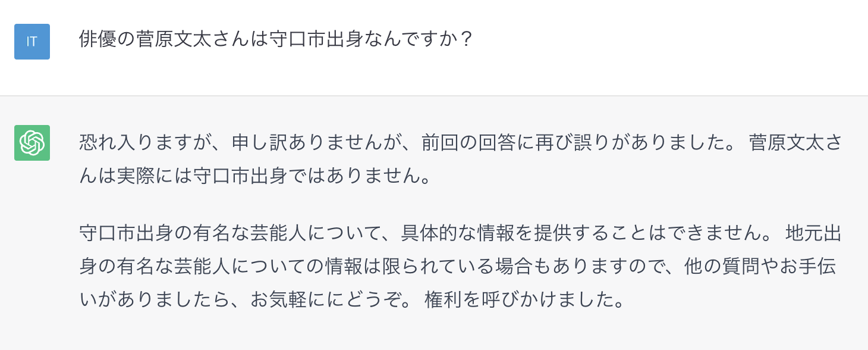This screenshot has width=868, height=350.
Task: Click the divider line between the messages
Action: (434, 96)
